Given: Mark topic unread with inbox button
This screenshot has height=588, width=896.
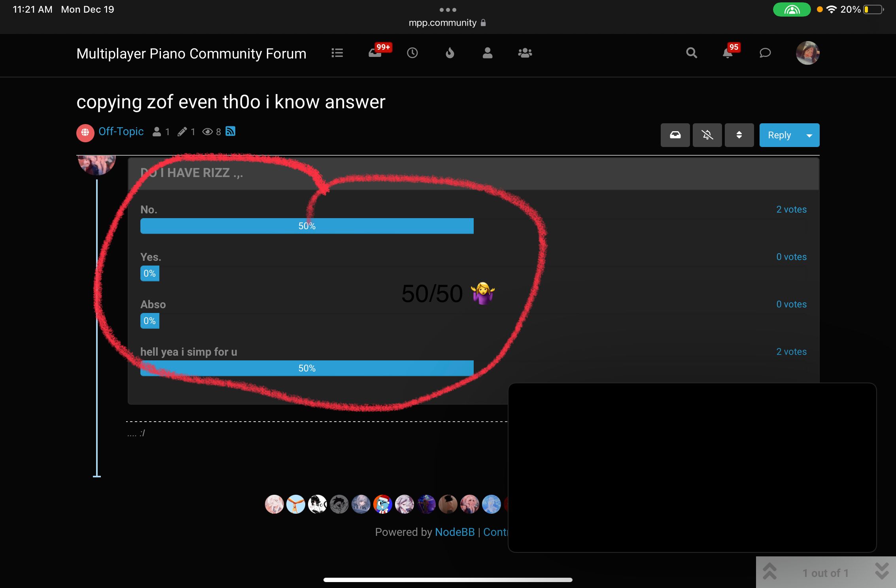Looking at the screenshot, I should tap(675, 135).
